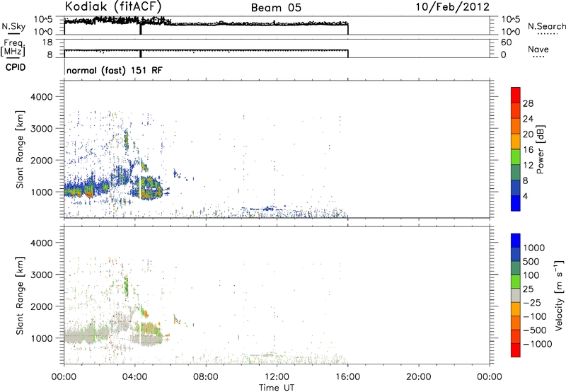Select the '500' tick on the Velocity colorbar
The width and height of the screenshot is (566, 392).
point(531,261)
